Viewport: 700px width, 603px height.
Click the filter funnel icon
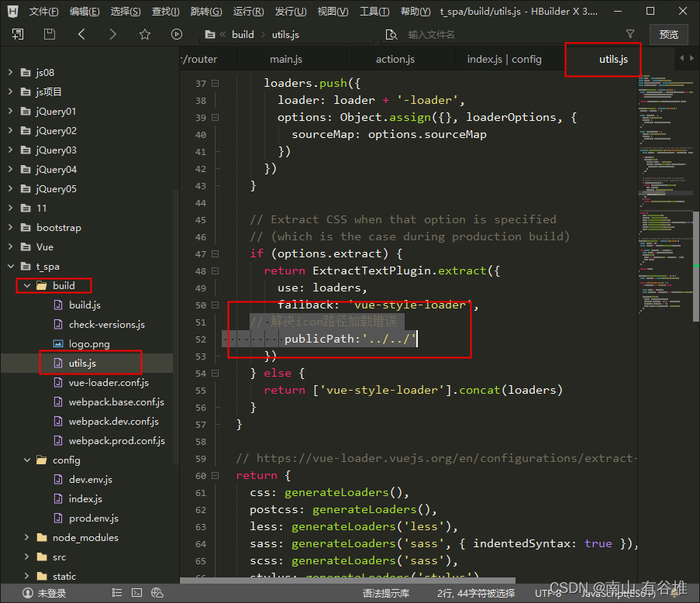630,34
